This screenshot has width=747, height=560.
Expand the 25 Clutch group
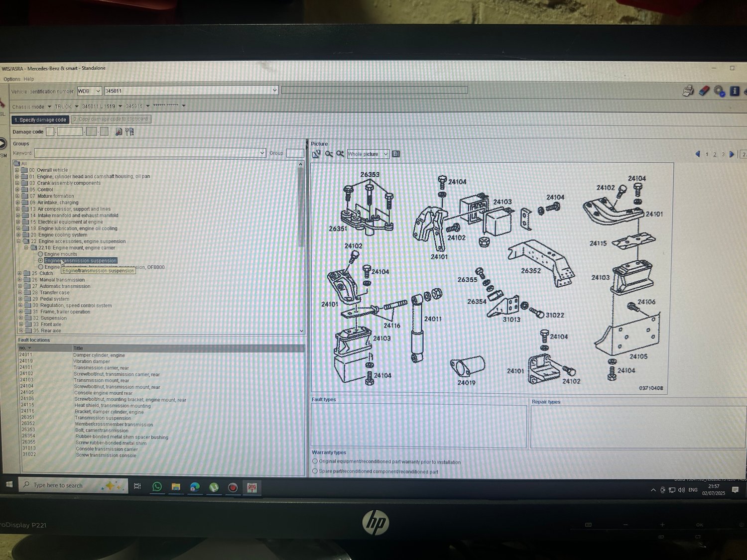pyautogui.click(x=20, y=273)
